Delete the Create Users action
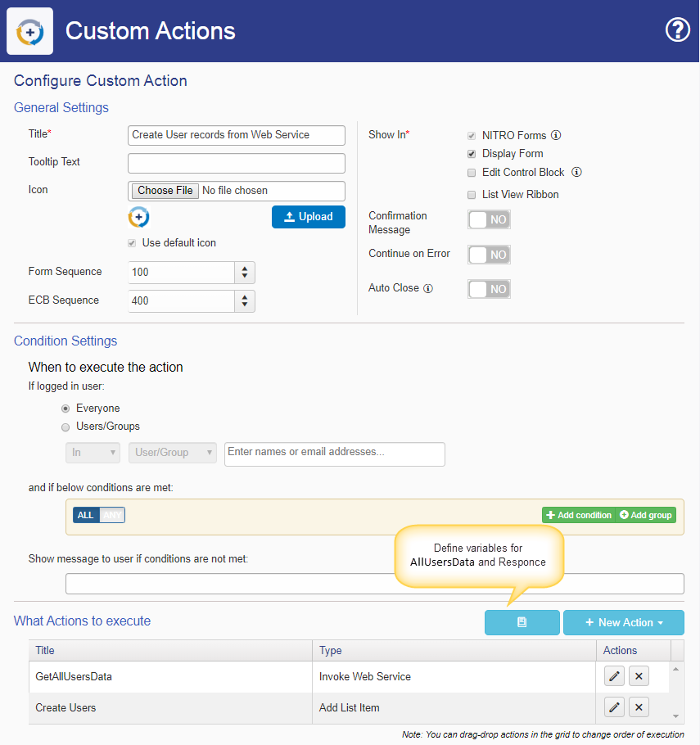The image size is (700, 745). tap(639, 707)
